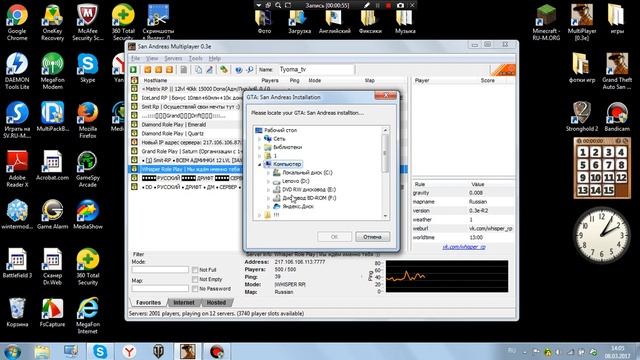Enable the Not Full filter checkbox

click(195, 270)
